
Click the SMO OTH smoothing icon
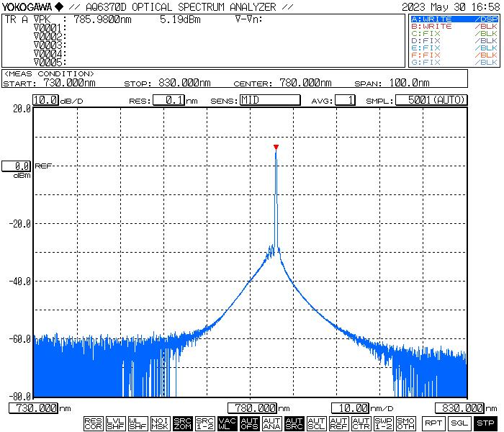(405, 423)
